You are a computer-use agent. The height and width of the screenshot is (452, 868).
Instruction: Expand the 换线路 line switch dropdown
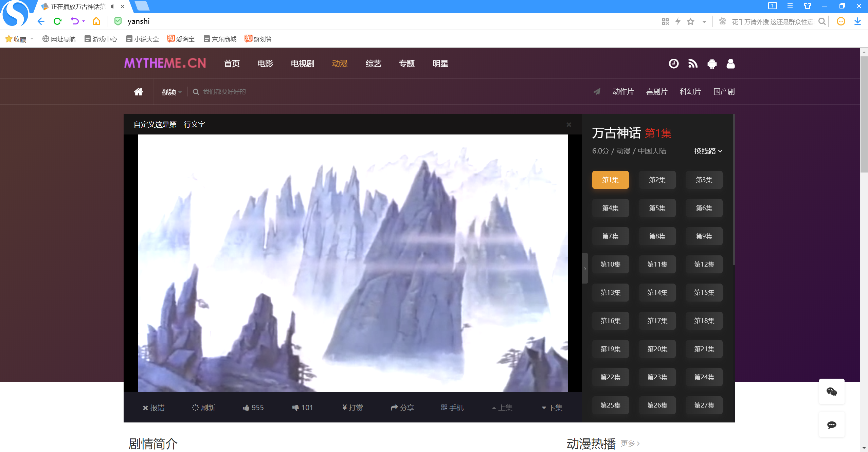pos(708,151)
